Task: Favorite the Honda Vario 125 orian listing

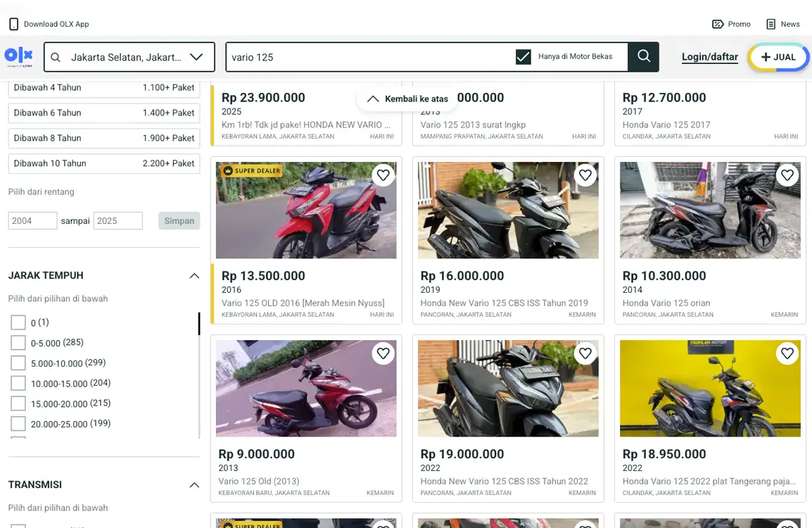Action: click(787, 175)
